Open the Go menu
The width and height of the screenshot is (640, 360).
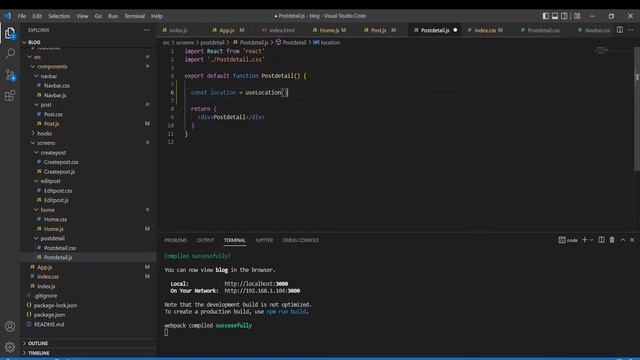98,16
